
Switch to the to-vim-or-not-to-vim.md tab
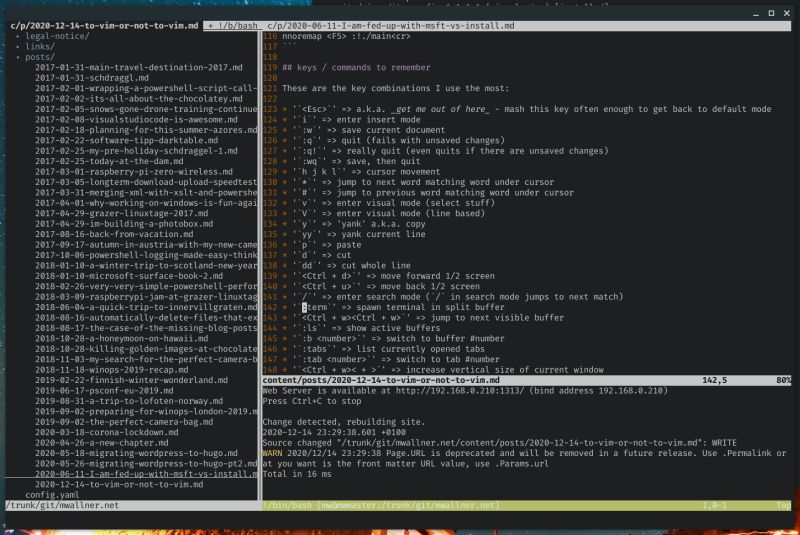click(x=105, y=26)
